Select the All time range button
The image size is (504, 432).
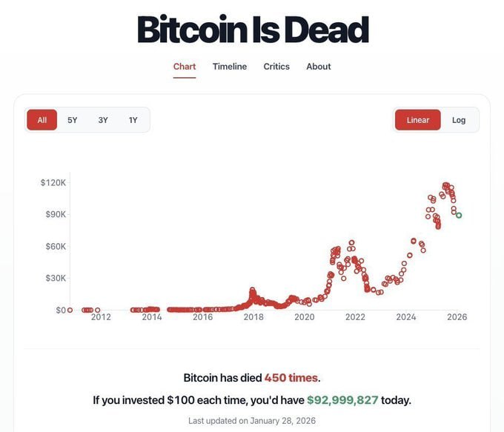(42, 120)
